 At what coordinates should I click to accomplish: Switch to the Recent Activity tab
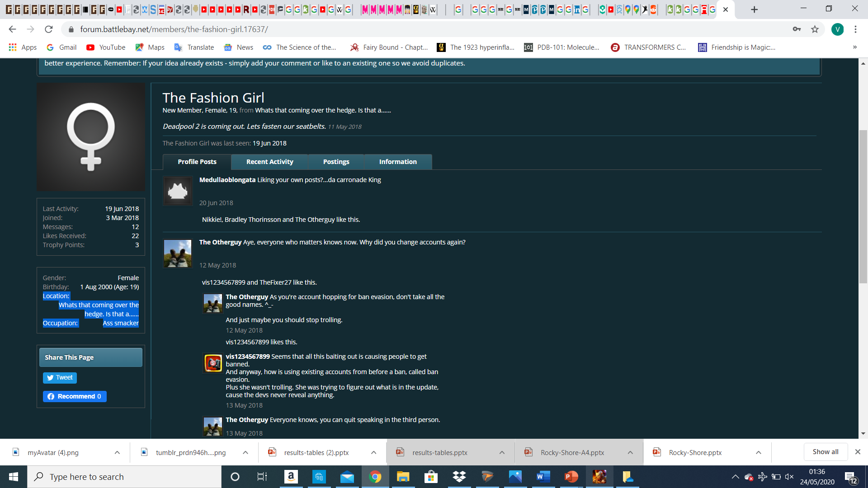click(269, 162)
